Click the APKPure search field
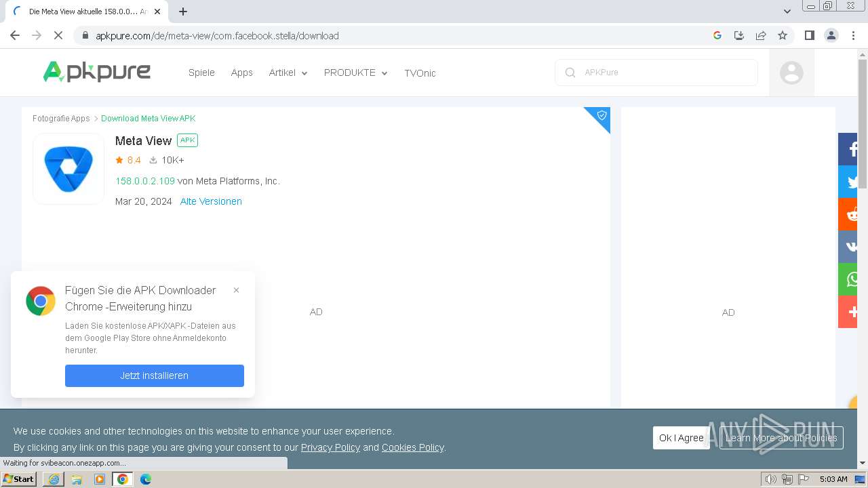The height and width of the screenshot is (488, 868). pyautogui.click(x=656, y=73)
